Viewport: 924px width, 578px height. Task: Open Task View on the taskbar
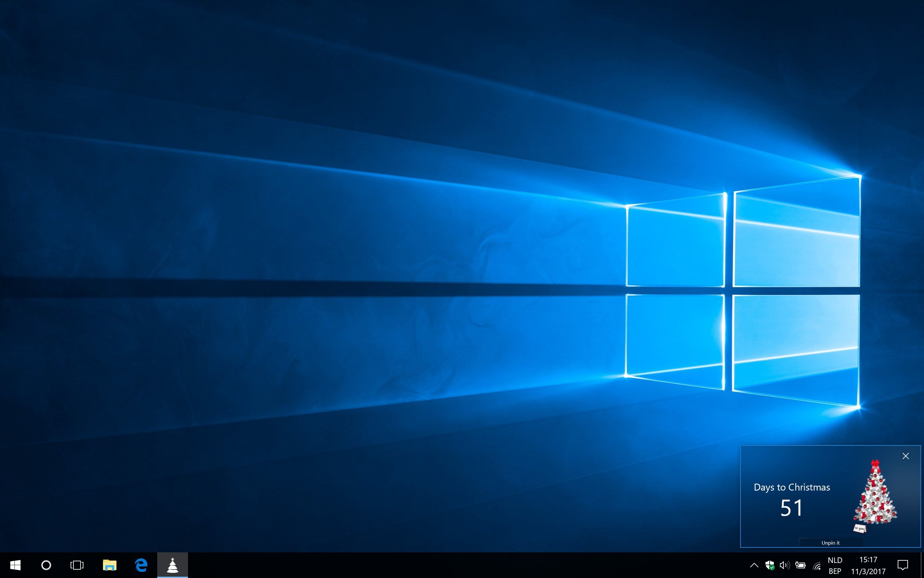tap(77, 565)
